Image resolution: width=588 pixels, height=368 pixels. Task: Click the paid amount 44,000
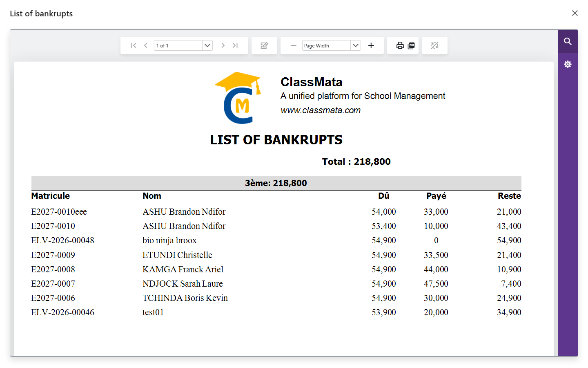436,269
